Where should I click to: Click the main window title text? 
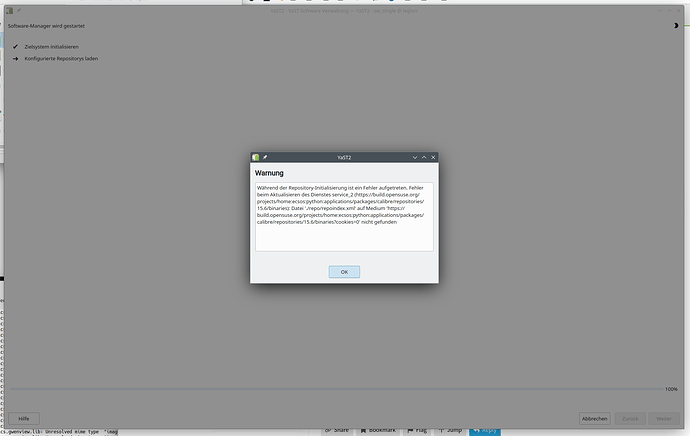pos(344,11)
